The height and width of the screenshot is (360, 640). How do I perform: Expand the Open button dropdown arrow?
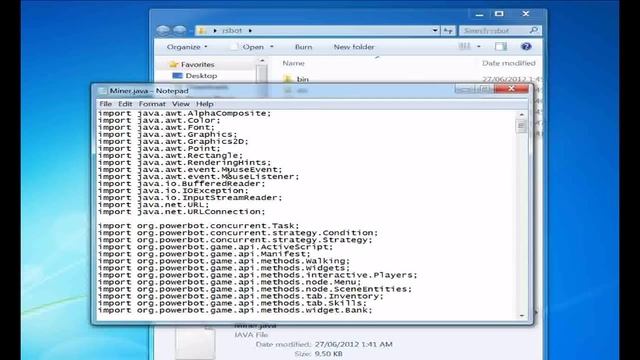272,47
